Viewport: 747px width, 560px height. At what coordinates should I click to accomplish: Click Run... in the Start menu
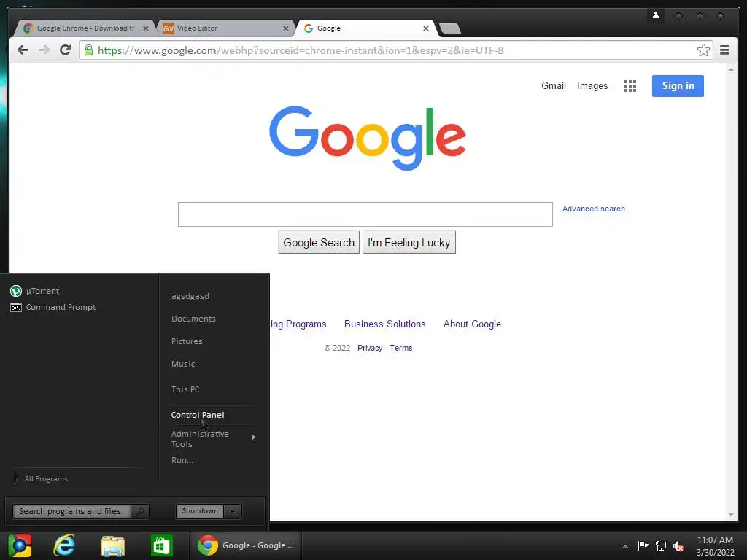pos(182,460)
